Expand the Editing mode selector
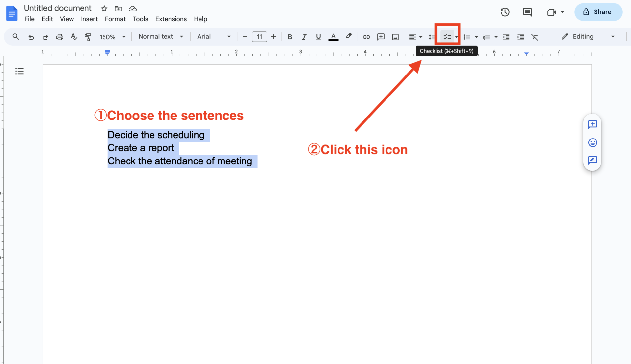631x364 pixels. pyautogui.click(x=612, y=36)
